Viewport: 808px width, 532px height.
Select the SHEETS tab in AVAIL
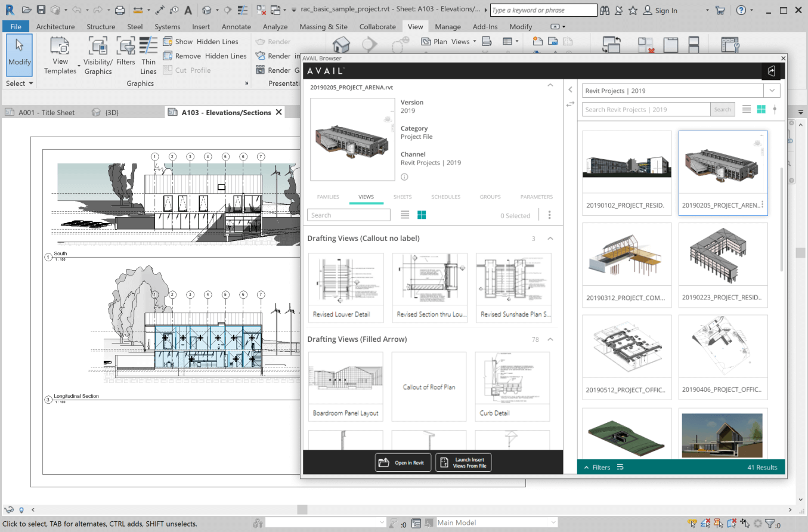click(x=403, y=197)
